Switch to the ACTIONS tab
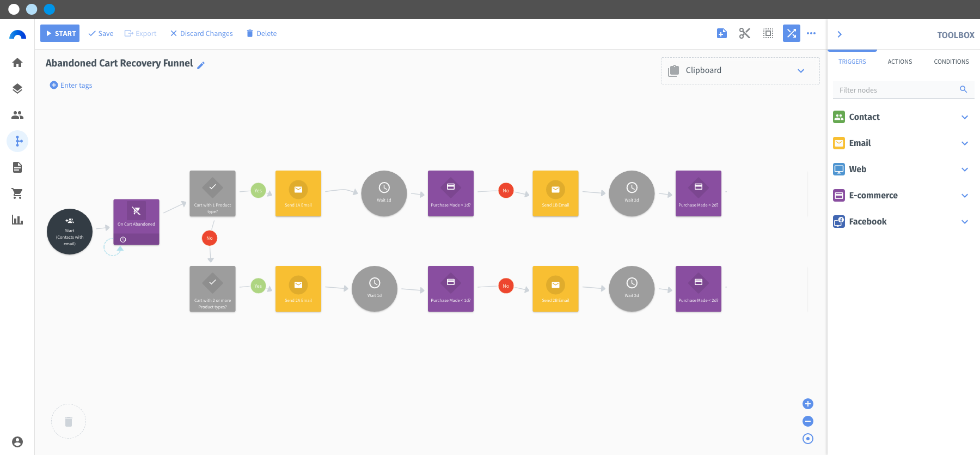Image resolution: width=980 pixels, height=455 pixels. [x=900, y=62]
